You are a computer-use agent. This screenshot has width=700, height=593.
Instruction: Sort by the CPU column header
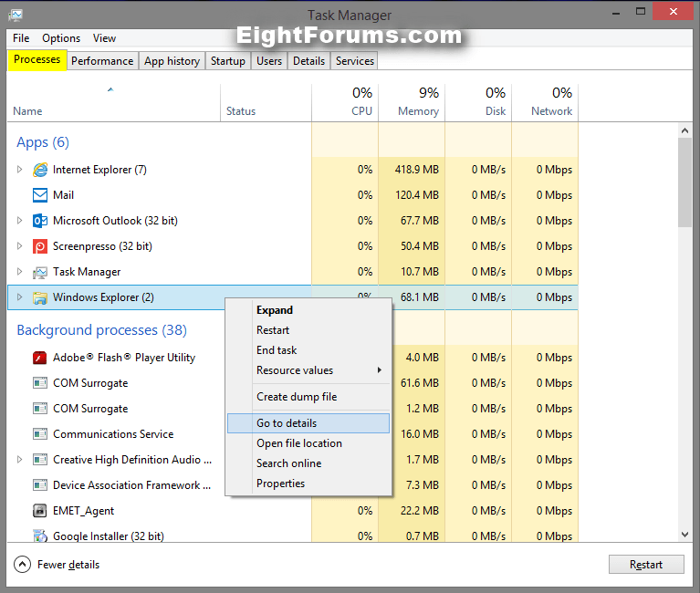tap(345, 102)
